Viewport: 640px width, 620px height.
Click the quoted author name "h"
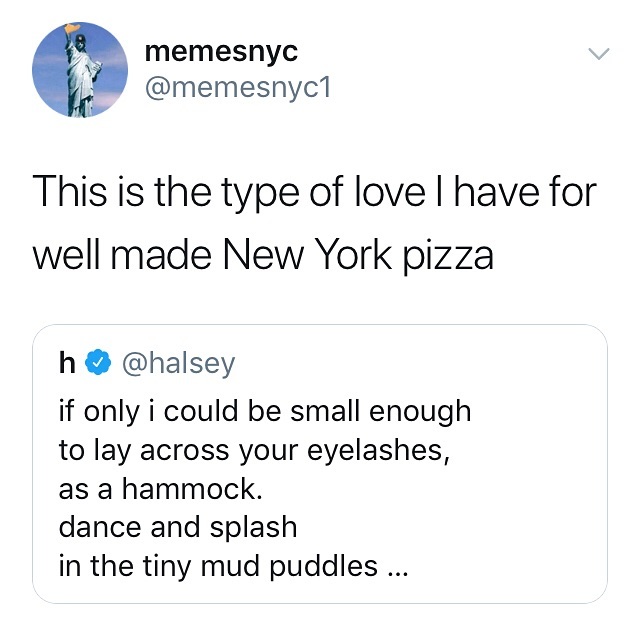tap(68, 364)
